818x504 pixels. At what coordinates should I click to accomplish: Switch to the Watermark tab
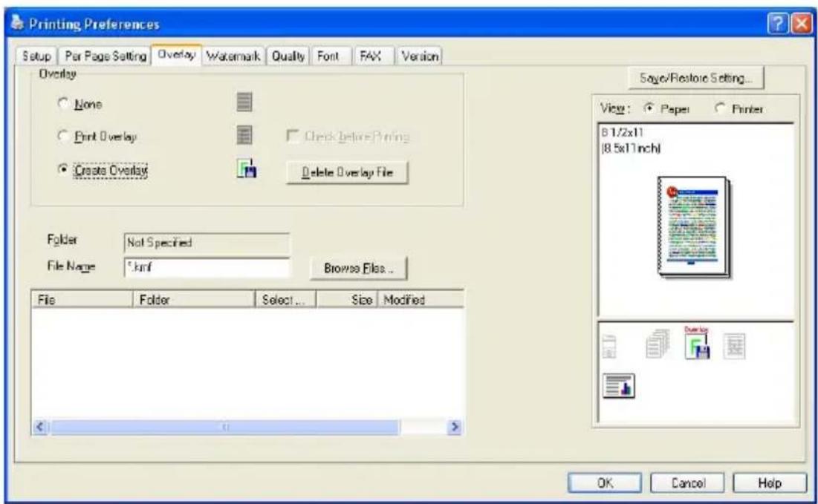tap(233, 56)
